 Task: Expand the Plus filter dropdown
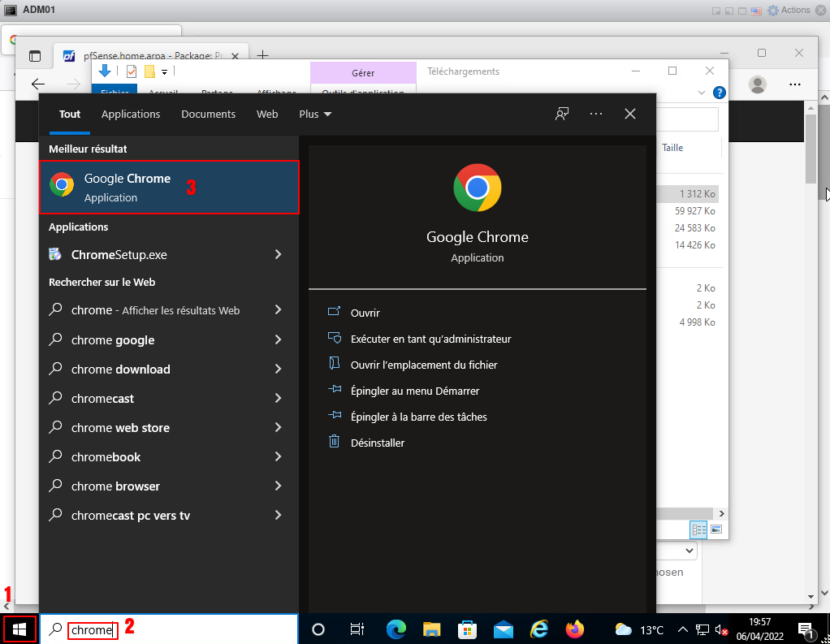tap(315, 115)
